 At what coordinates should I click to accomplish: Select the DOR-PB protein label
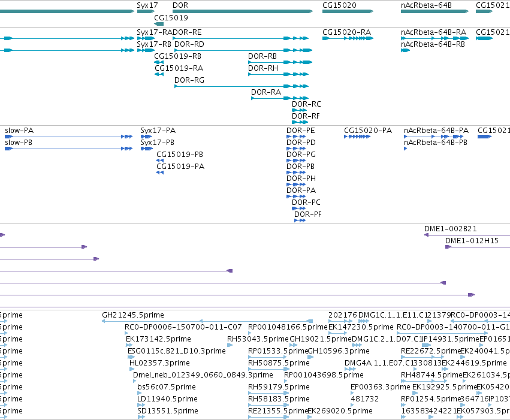300,167
